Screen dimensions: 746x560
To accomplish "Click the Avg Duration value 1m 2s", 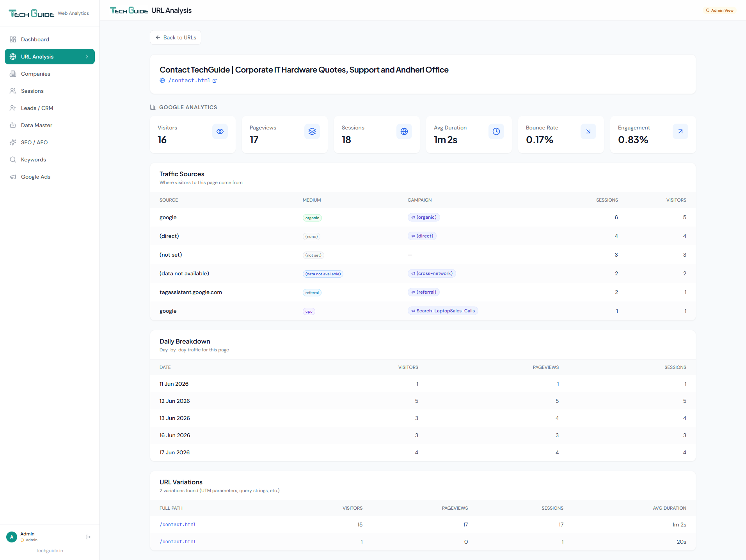I will tap(446, 140).
